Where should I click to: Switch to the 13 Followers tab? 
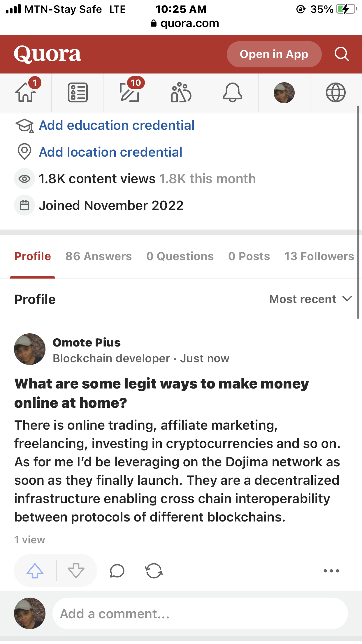pos(319,256)
